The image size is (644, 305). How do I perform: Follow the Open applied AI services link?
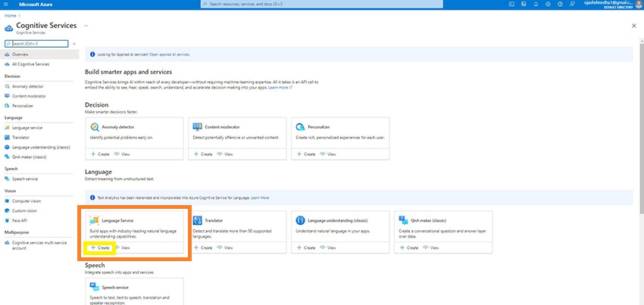tap(170, 54)
